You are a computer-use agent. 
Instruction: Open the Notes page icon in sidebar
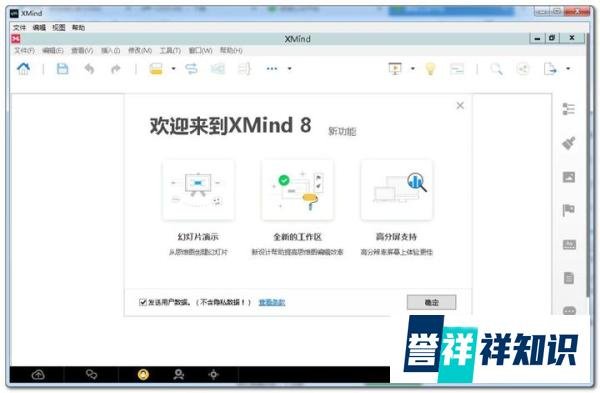click(569, 278)
